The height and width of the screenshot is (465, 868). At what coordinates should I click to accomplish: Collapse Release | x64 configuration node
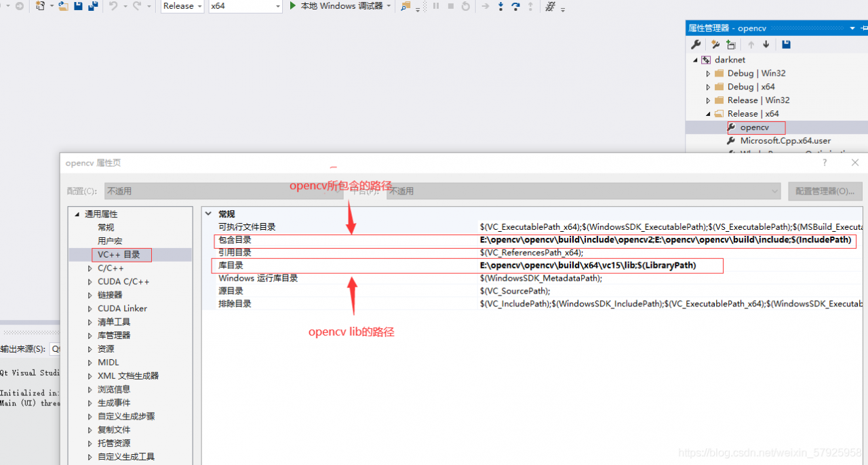(x=708, y=114)
